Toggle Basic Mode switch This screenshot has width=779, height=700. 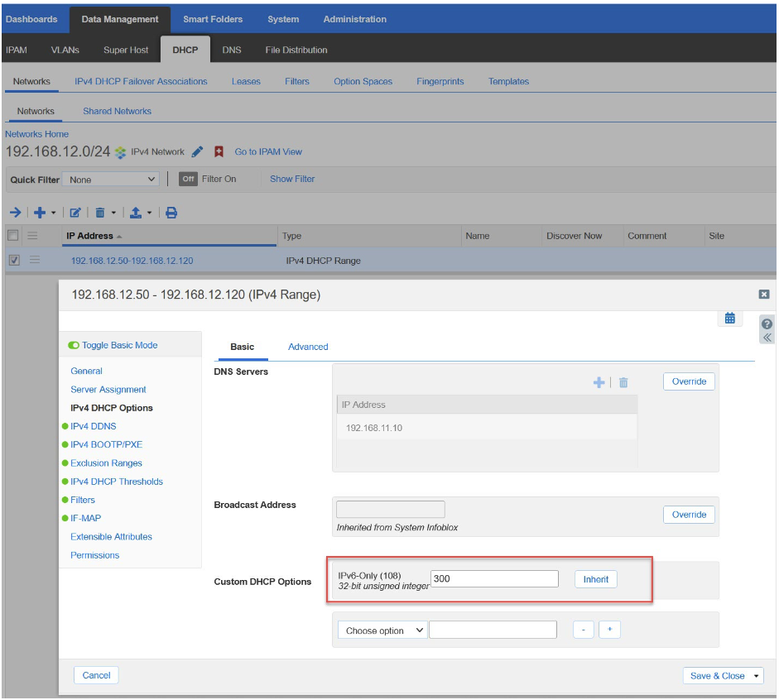point(75,345)
